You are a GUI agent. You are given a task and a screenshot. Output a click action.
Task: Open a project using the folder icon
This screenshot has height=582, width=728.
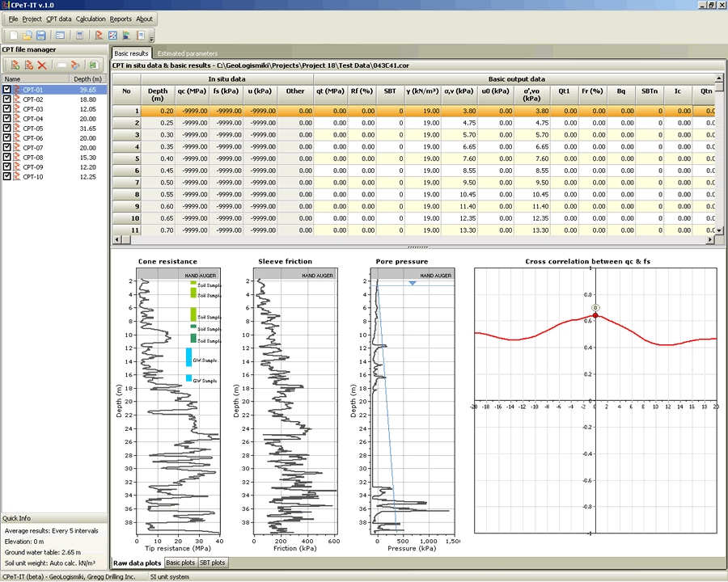click(28, 36)
